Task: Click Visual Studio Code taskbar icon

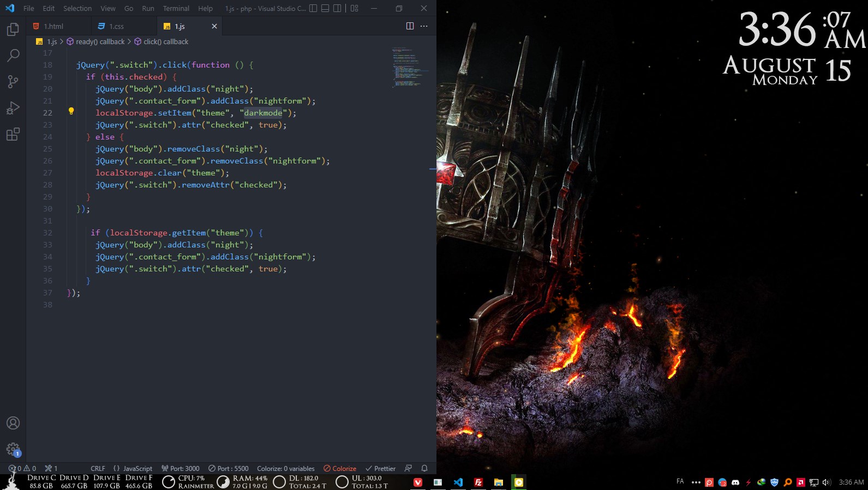Action: click(458, 482)
